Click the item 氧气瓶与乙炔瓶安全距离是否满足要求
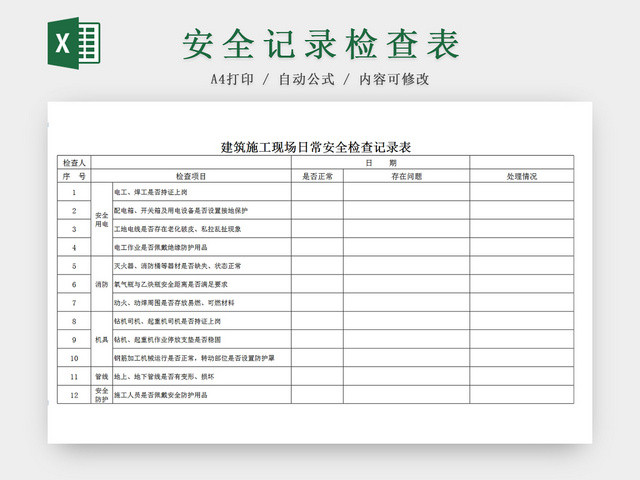The width and height of the screenshot is (640, 480). [x=171, y=284]
